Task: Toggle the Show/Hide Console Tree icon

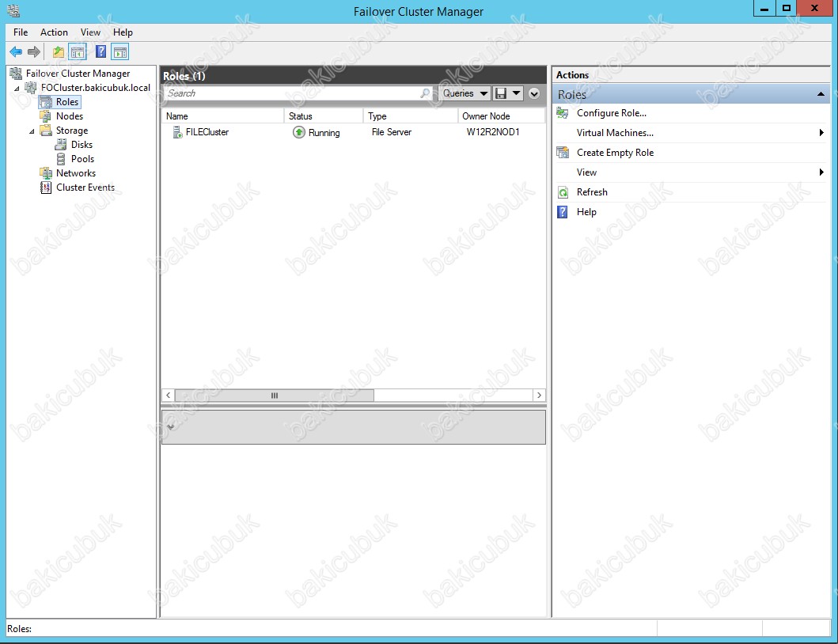Action: click(78, 52)
